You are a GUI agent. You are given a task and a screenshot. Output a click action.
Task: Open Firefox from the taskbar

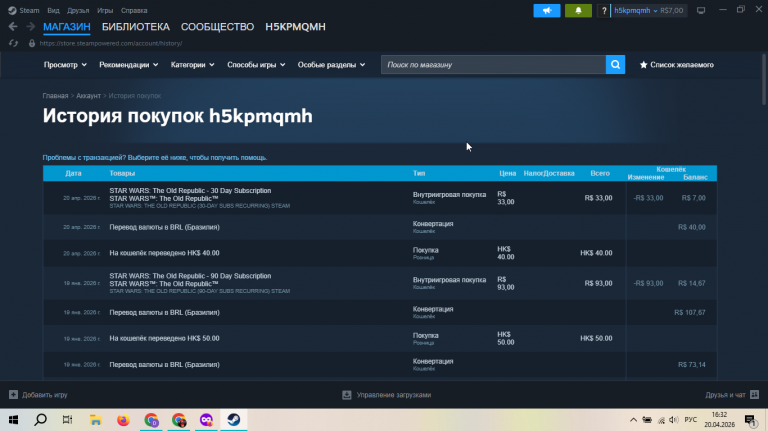point(123,420)
